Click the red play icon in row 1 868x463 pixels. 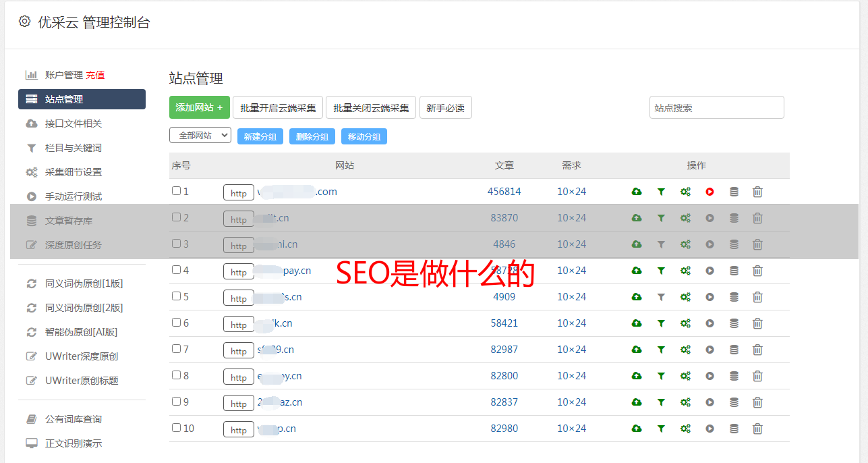tap(710, 192)
